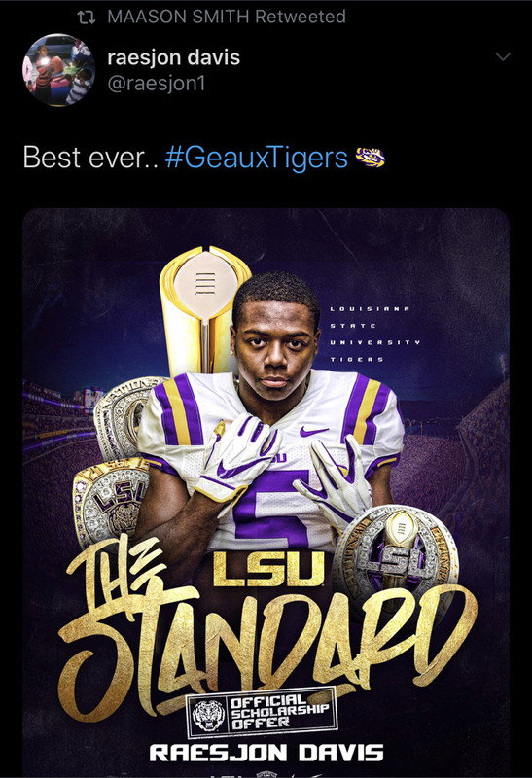
Task: Click the tiger head logo in the offer badge
Action: pyautogui.click(x=208, y=715)
